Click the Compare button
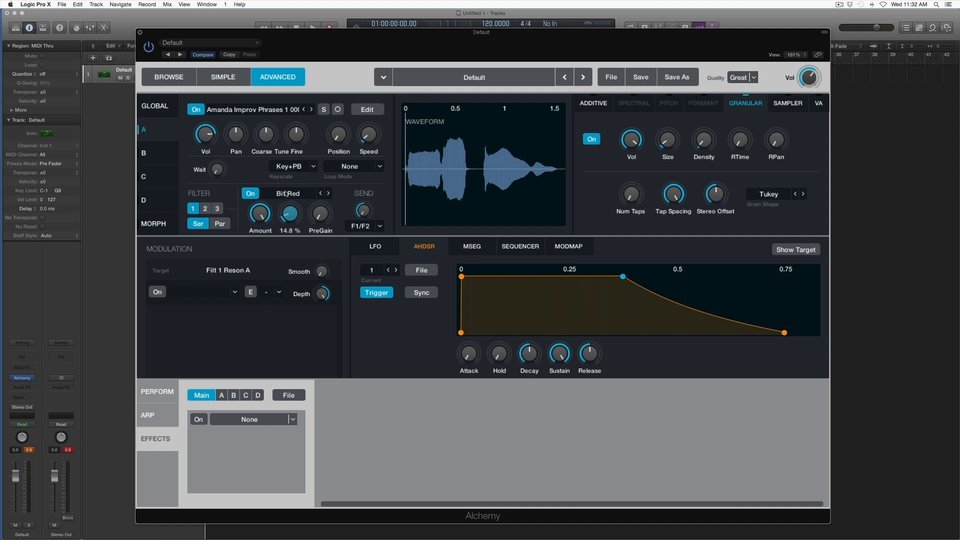The height and width of the screenshot is (540, 960). point(203,54)
